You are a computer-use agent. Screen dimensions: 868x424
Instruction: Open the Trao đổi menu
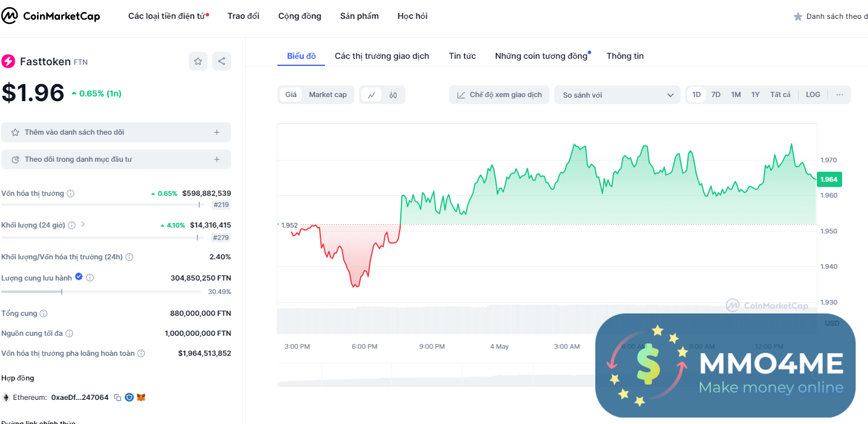243,16
